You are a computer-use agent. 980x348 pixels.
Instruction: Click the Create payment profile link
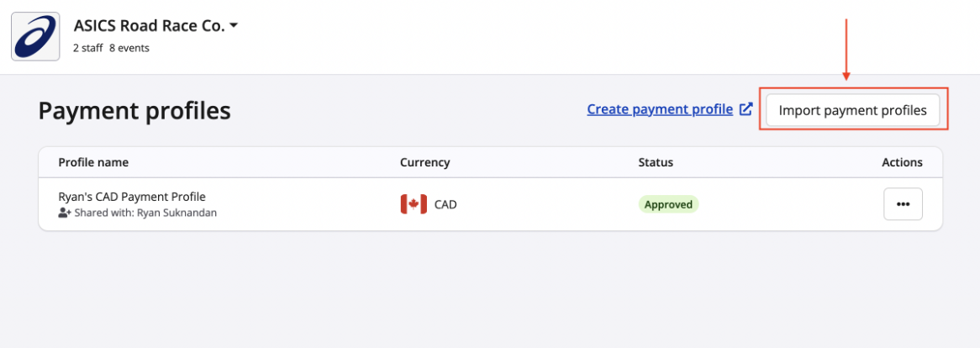point(660,109)
